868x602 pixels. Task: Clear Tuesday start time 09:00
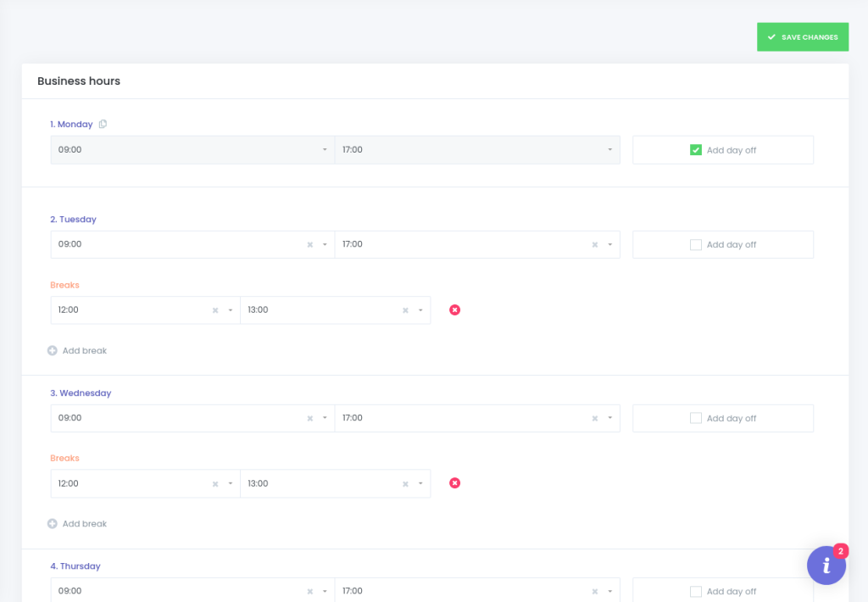click(x=310, y=245)
